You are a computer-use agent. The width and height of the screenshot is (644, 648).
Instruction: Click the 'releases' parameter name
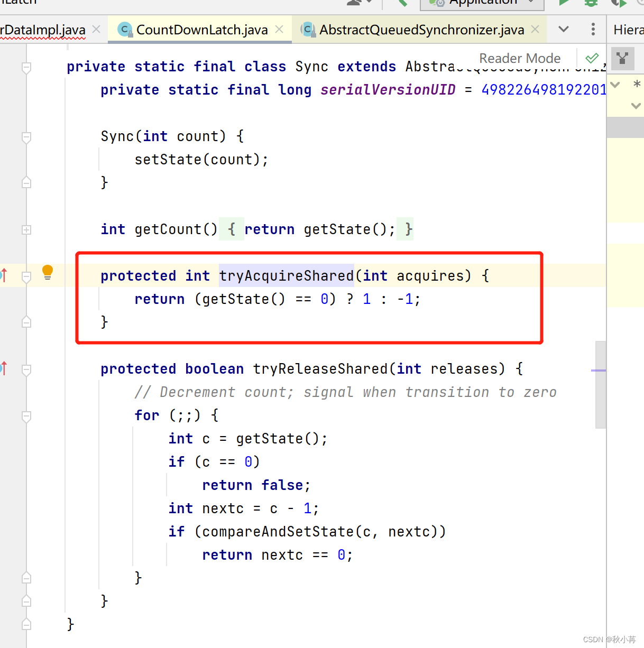point(464,368)
